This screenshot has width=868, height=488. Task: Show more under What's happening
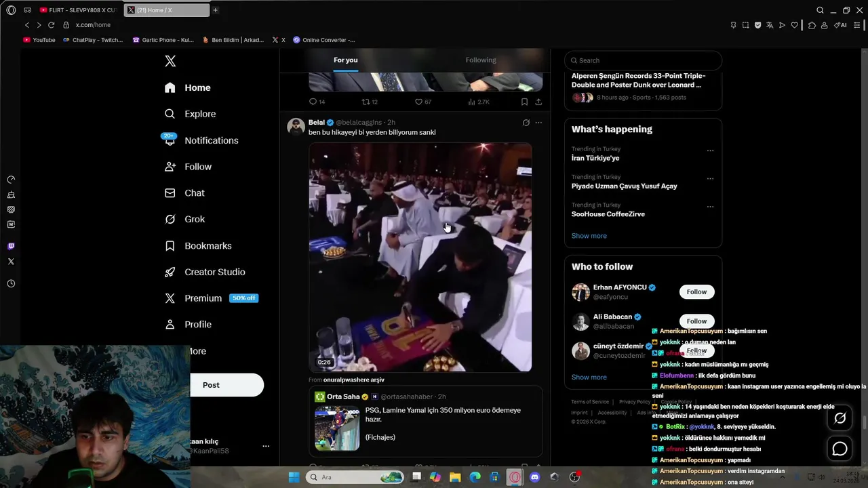click(x=589, y=236)
